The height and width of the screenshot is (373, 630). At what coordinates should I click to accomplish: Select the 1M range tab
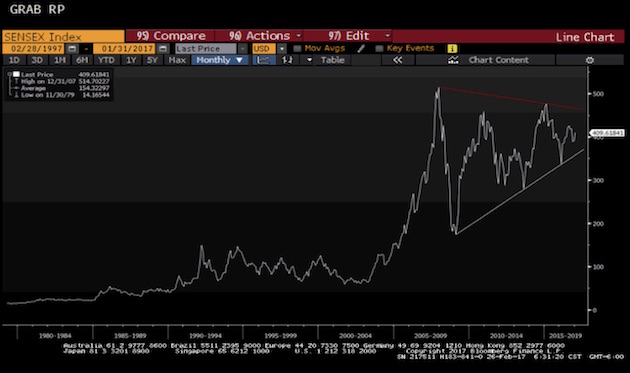click(60, 60)
